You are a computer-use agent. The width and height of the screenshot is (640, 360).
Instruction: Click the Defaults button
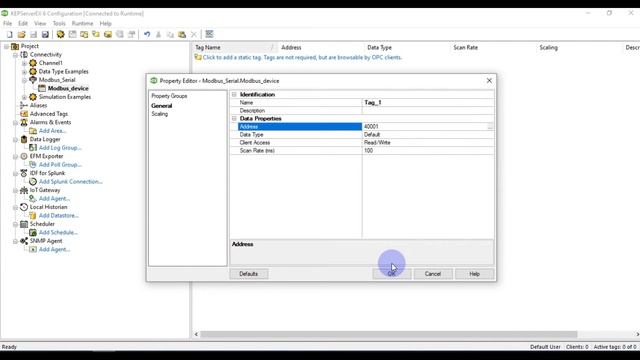249,274
